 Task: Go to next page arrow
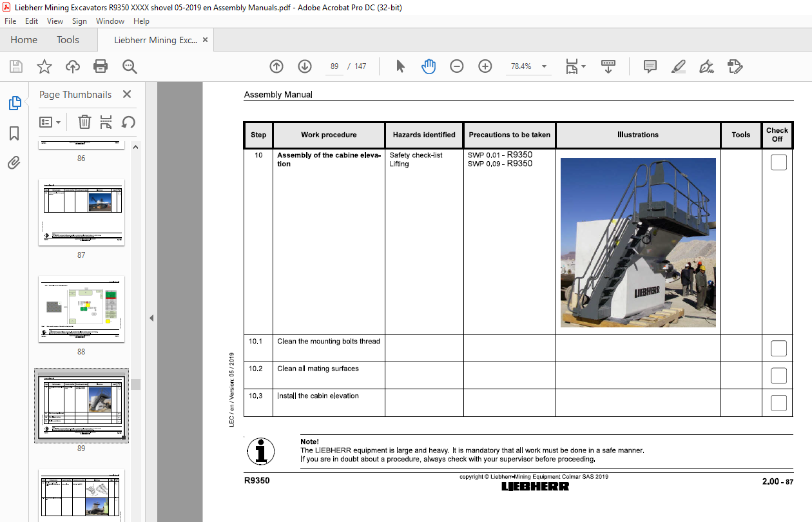305,66
